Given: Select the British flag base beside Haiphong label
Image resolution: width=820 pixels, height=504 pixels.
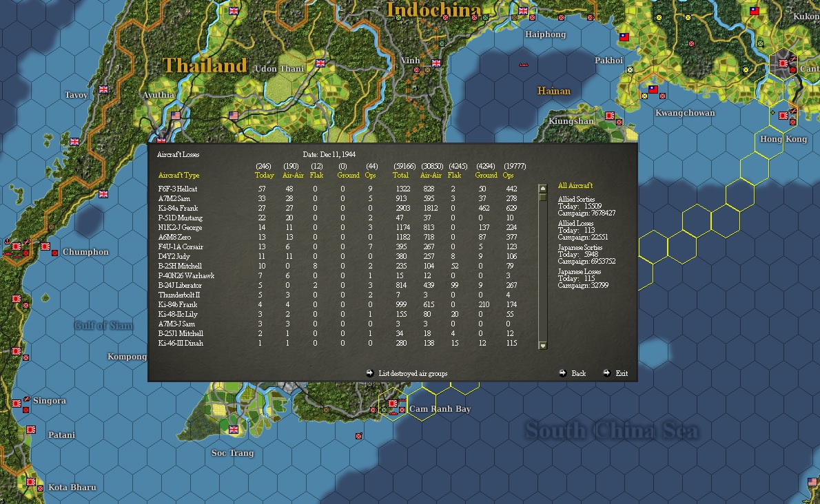Looking at the screenshot, I should pyautogui.click(x=523, y=11).
